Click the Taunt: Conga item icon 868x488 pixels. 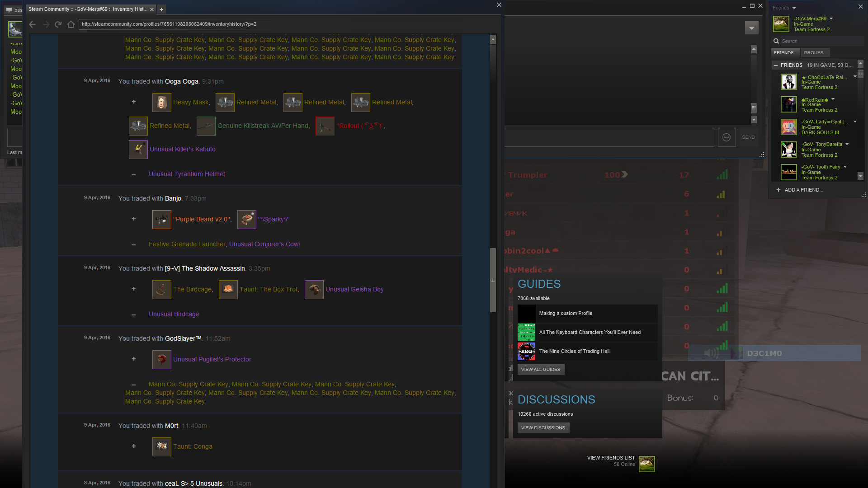(161, 447)
